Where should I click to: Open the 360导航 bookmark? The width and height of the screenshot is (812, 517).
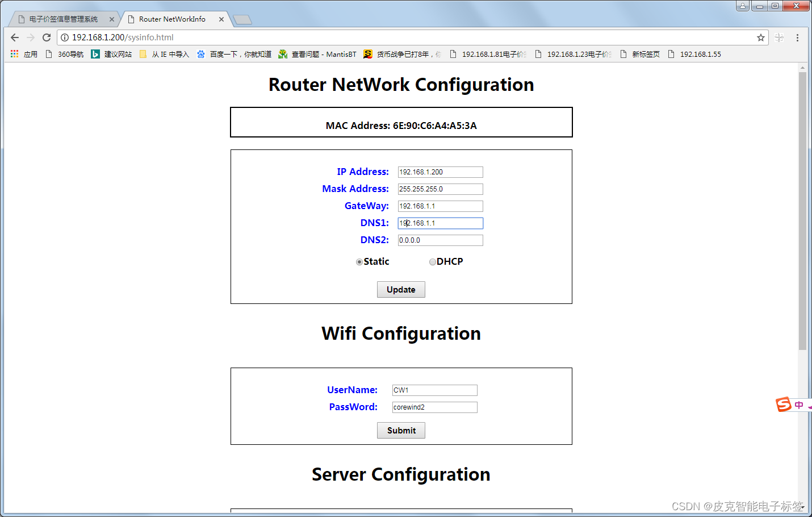pos(64,54)
